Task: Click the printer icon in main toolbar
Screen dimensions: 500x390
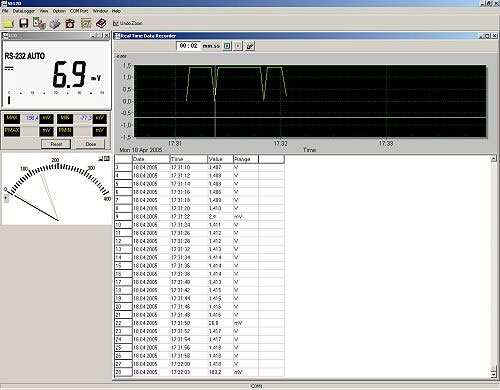Action: click(55, 24)
